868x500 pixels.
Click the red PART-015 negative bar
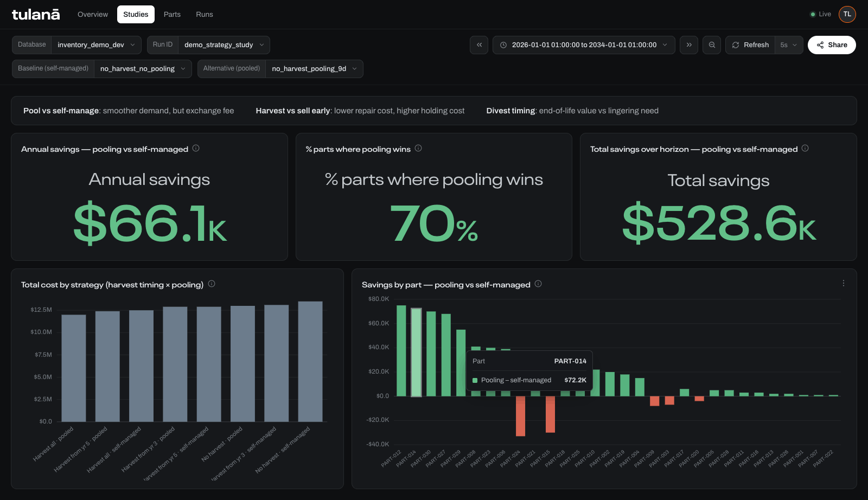click(550, 414)
